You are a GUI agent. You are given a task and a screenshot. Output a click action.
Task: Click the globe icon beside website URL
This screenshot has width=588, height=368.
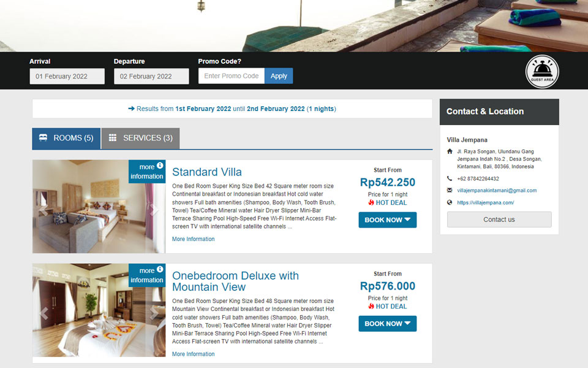coord(450,202)
